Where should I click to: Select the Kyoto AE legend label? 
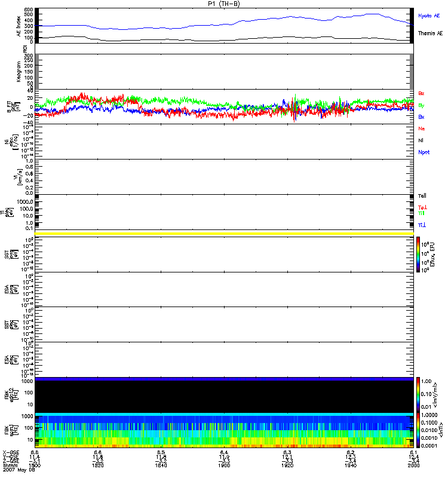pos(429,16)
